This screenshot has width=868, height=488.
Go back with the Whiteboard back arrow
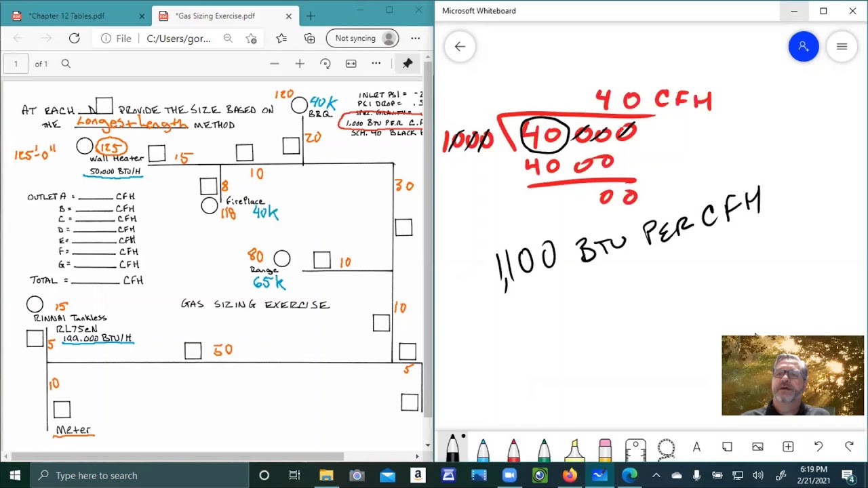pyautogui.click(x=460, y=47)
